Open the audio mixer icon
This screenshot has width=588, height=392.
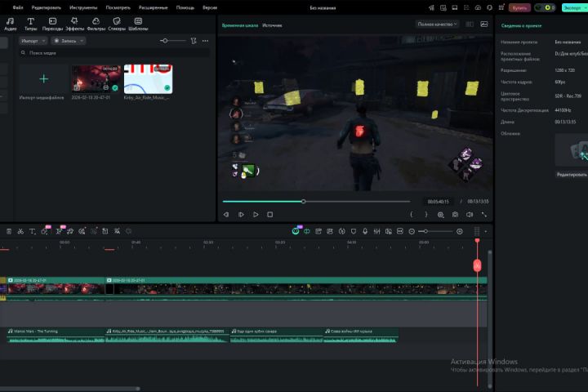[x=376, y=231]
